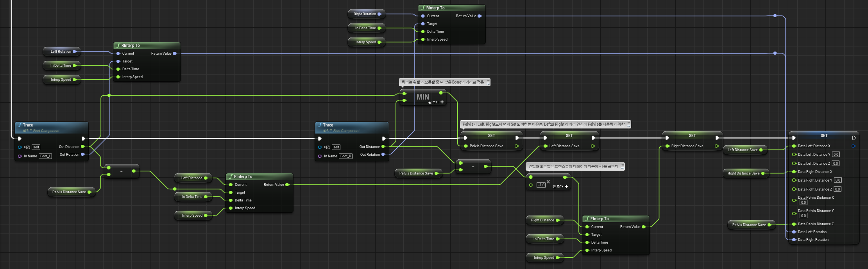Select subtract node beside Foot_L Trace
The image size is (868, 269).
coord(122,171)
